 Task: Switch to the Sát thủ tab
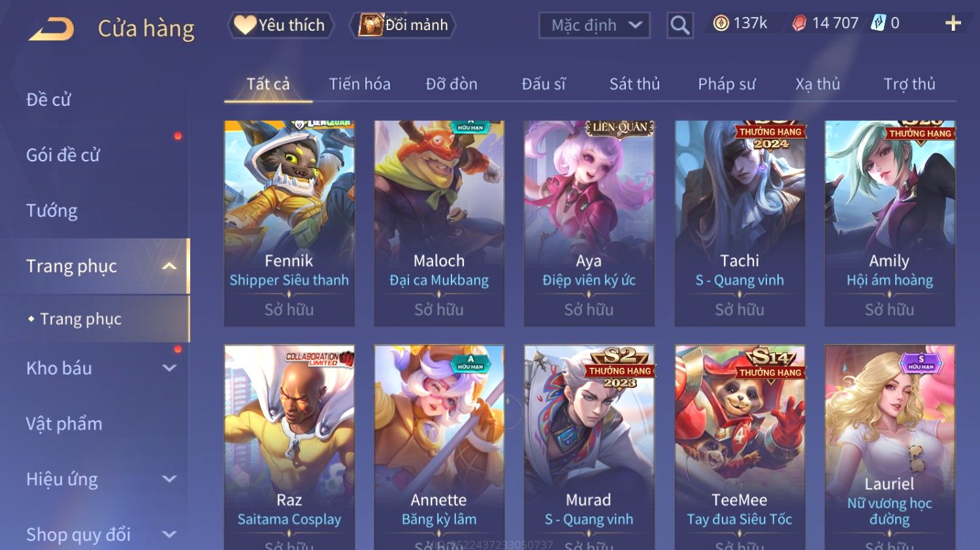point(634,84)
